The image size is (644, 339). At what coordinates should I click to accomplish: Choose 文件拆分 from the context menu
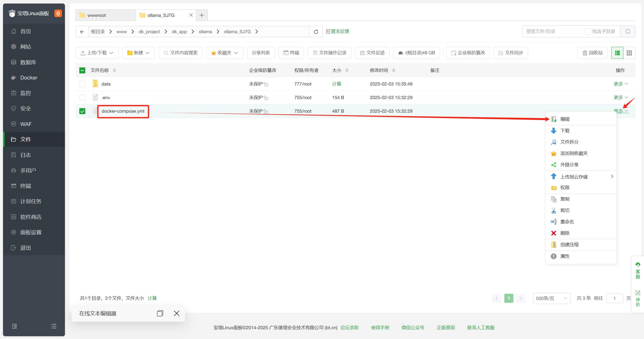click(581, 142)
